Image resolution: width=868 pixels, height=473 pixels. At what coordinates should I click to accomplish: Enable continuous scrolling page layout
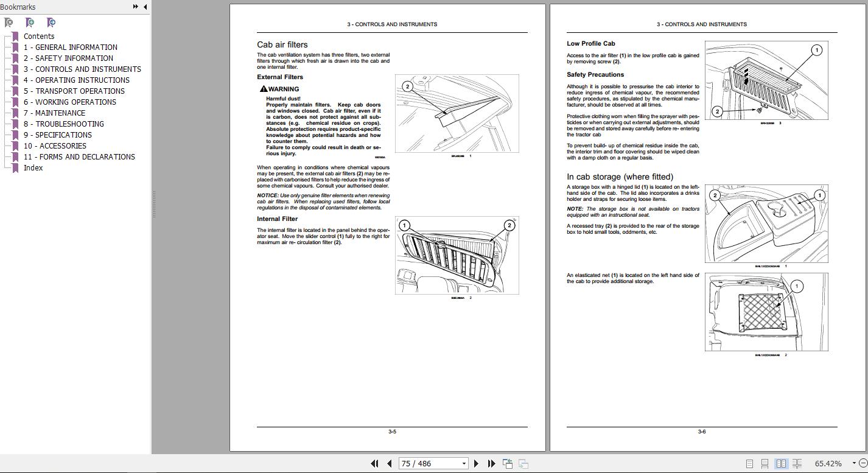click(x=765, y=463)
